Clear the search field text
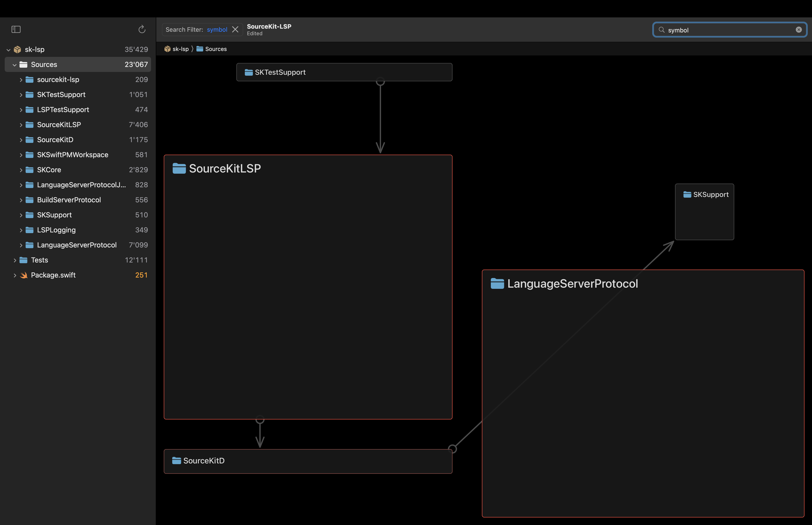Screen dimensions: 812x525 (798, 30)
